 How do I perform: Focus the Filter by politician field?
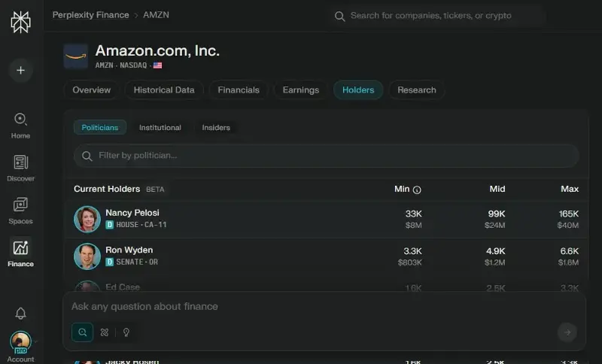(x=327, y=156)
